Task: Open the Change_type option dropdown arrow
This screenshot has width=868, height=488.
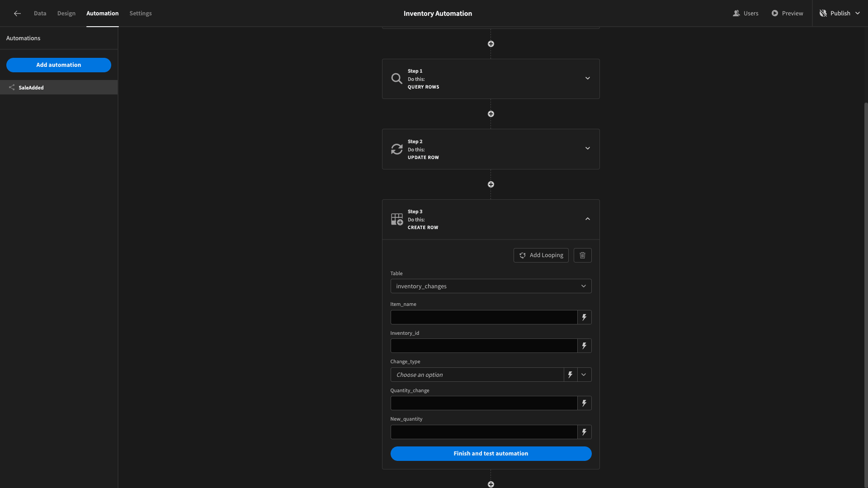Action: pos(584,375)
